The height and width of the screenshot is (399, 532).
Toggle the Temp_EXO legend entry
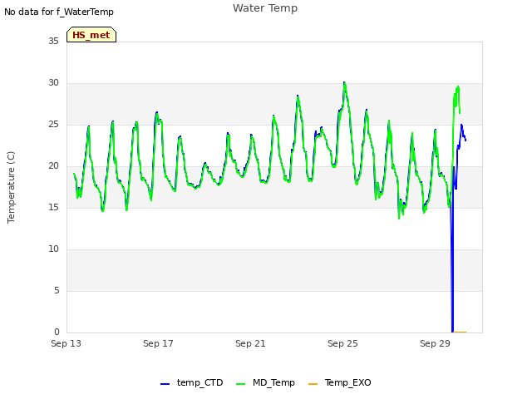tap(340, 382)
